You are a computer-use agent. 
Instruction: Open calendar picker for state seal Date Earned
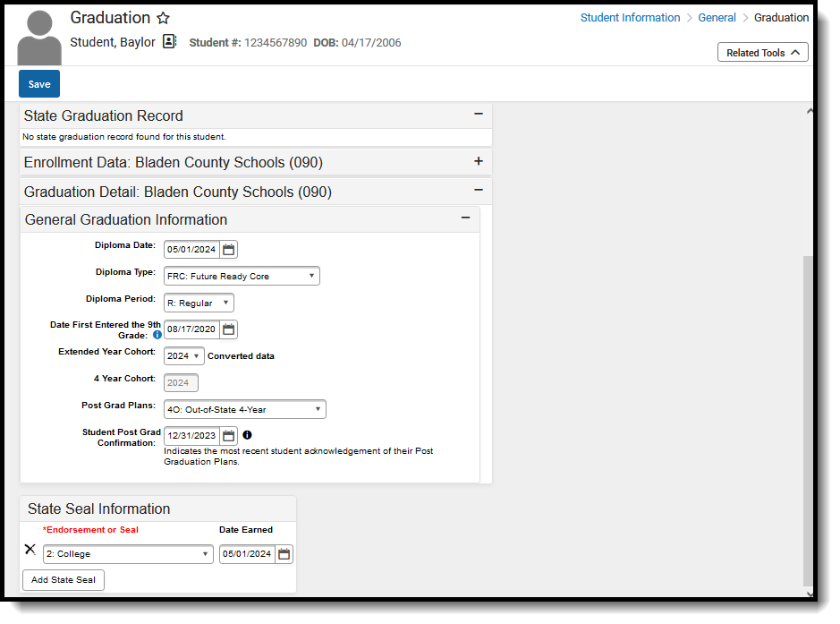(284, 554)
